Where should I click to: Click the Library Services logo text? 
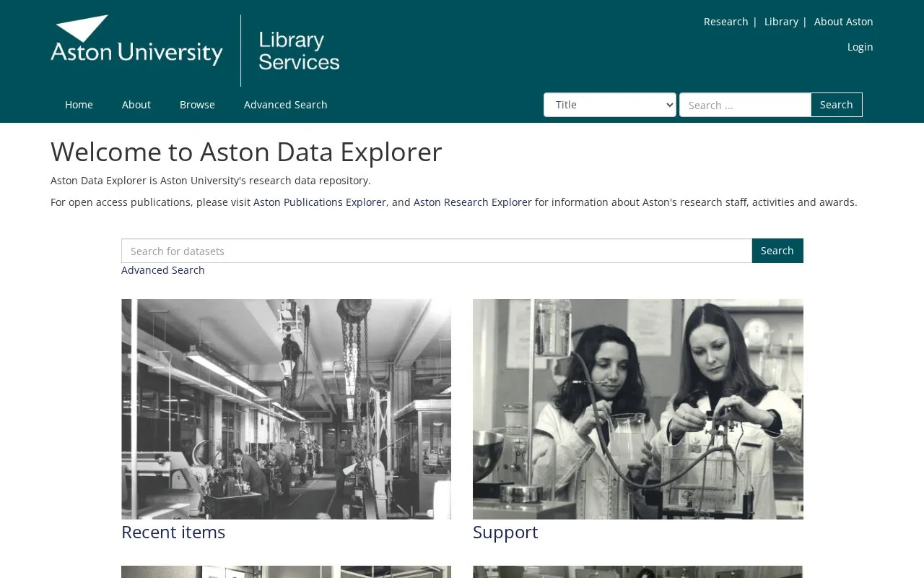(299, 51)
